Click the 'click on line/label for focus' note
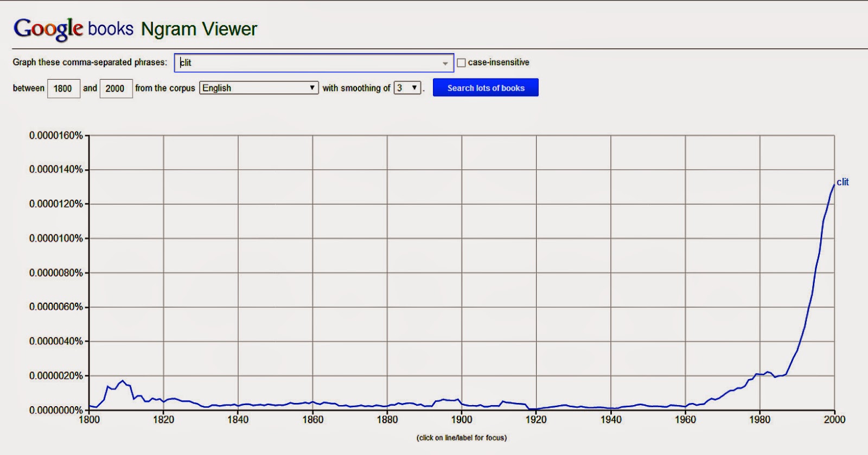The image size is (868, 455). [x=462, y=438]
